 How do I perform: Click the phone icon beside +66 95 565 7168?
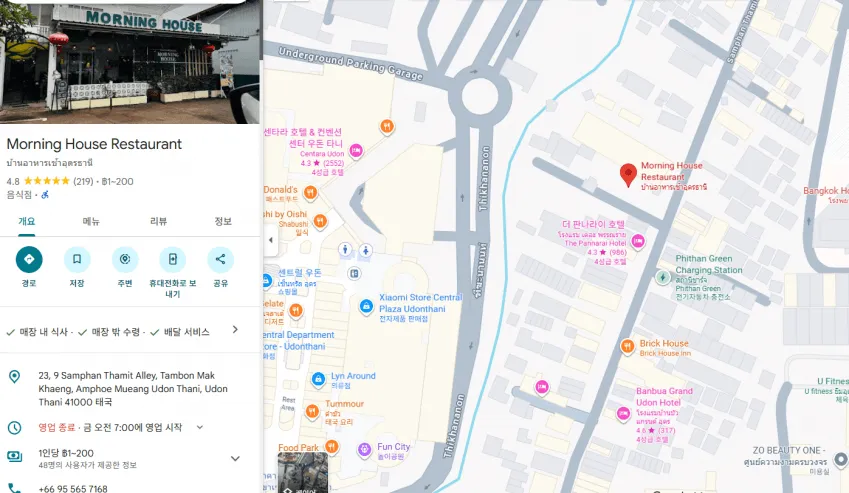tap(15, 489)
